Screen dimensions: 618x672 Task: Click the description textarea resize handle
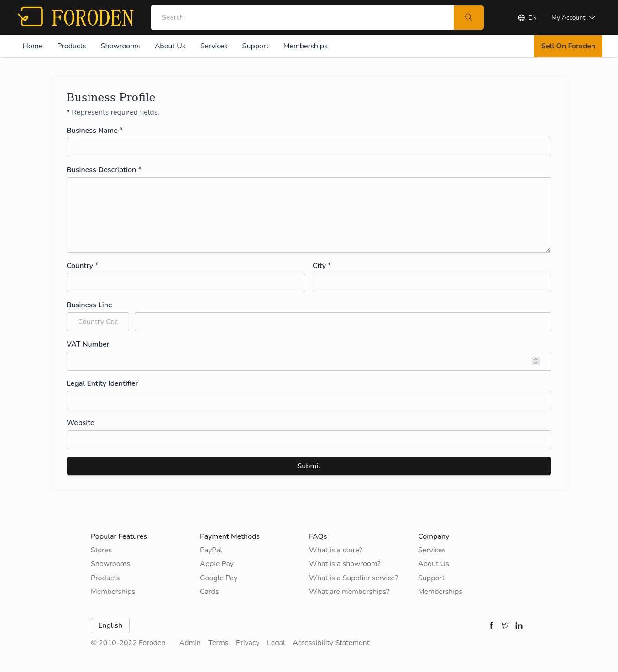click(x=548, y=250)
